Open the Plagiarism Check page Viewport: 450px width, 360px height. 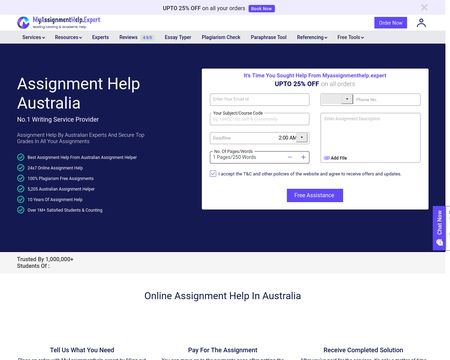(x=221, y=37)
